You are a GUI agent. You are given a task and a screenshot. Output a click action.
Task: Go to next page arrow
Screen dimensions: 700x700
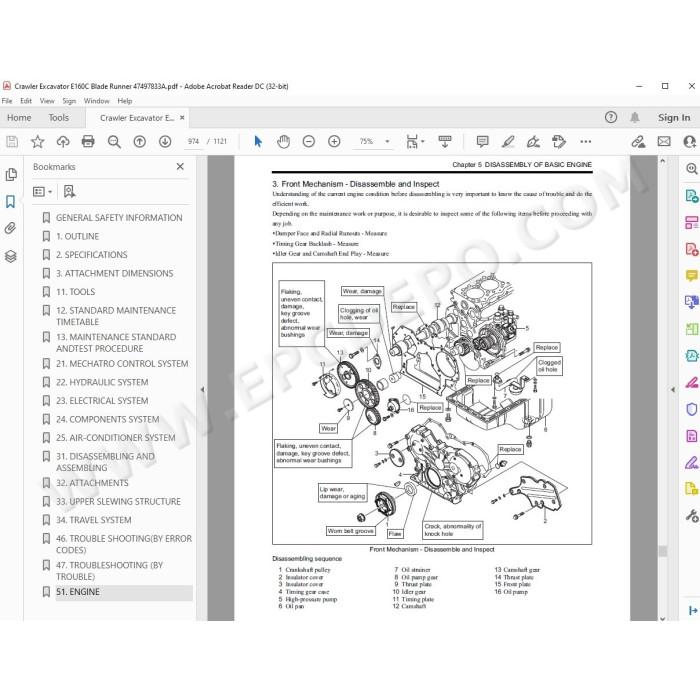point(165,142)
